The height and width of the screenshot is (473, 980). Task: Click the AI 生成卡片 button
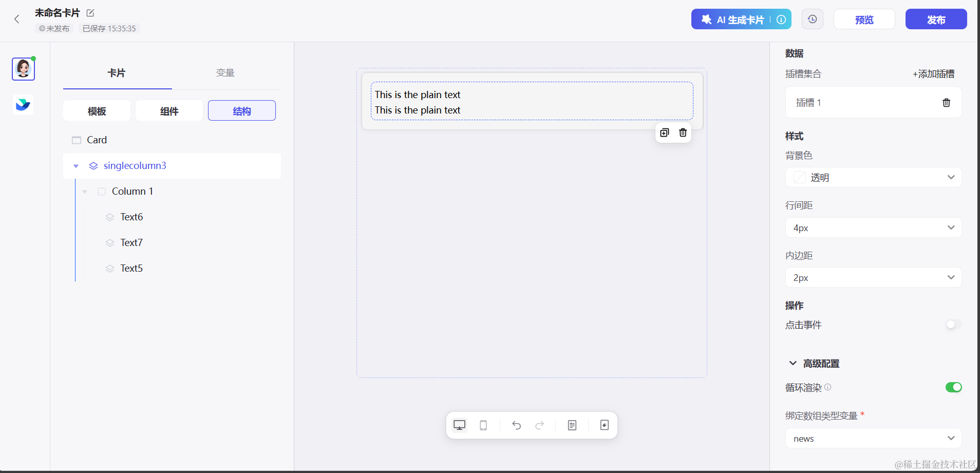click(x=741, y=20)
